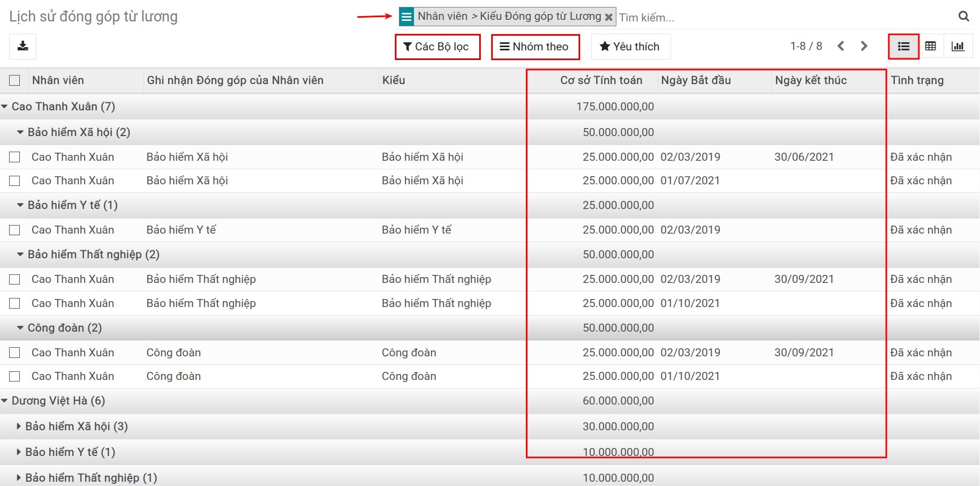This screenshot has height=486, width=980.
Task: Tick the select-all checkbox in header
Action: (14, 80)
